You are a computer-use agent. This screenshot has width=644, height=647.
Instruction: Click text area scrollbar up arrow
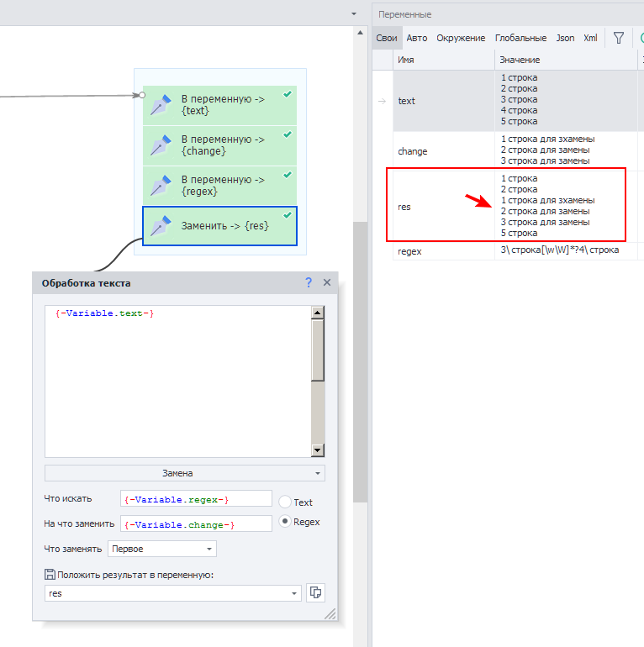click(318, 313)
